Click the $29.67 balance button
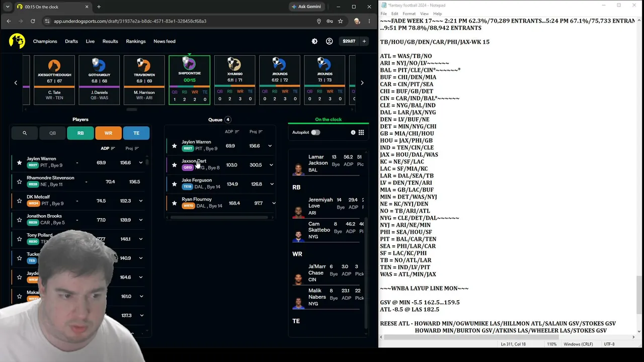The image size is (644, 362). pos(349,41)
